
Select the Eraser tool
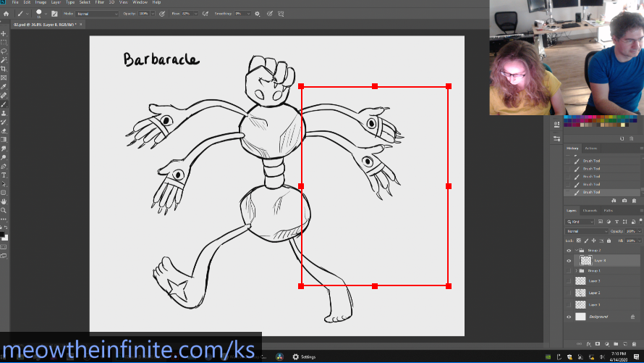pyautogui.click(x=4, y=130)
